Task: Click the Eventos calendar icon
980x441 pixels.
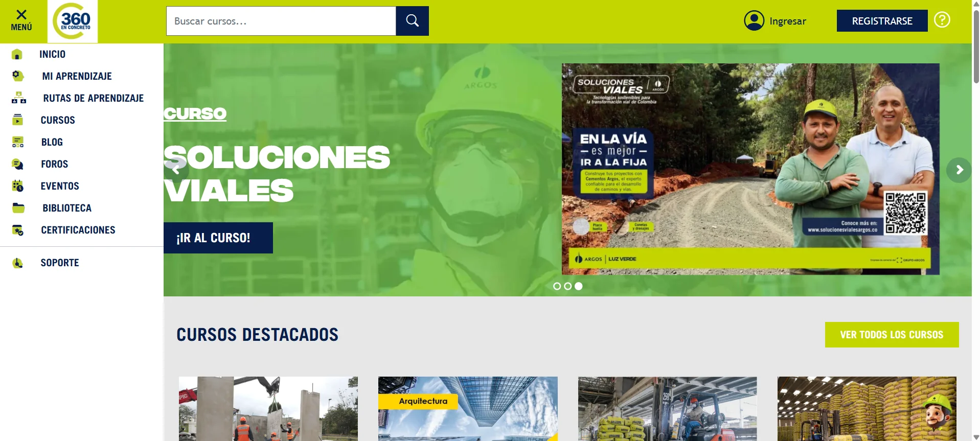Action: (17, 185)
